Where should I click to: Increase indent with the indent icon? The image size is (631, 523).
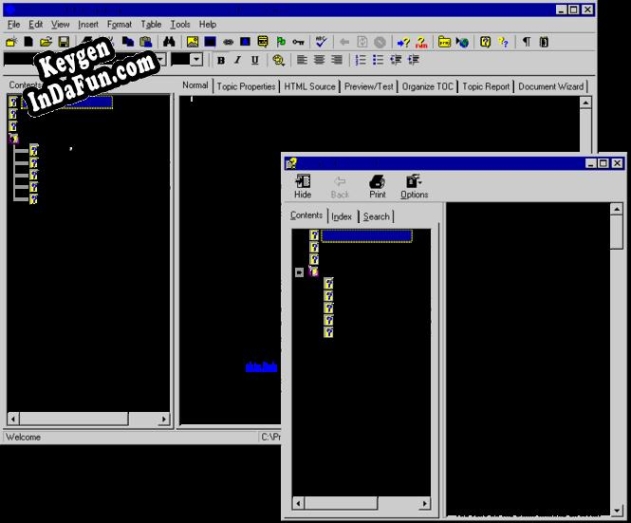click(x=413, y=60)
